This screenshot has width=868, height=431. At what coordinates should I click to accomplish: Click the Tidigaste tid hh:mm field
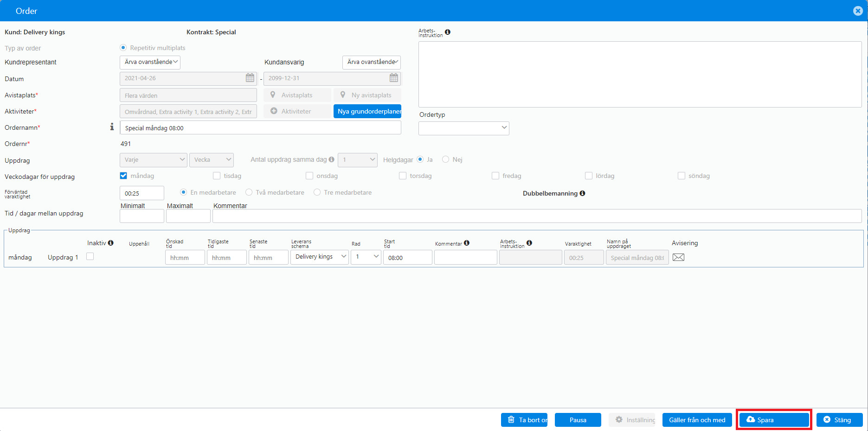point(227,257)
